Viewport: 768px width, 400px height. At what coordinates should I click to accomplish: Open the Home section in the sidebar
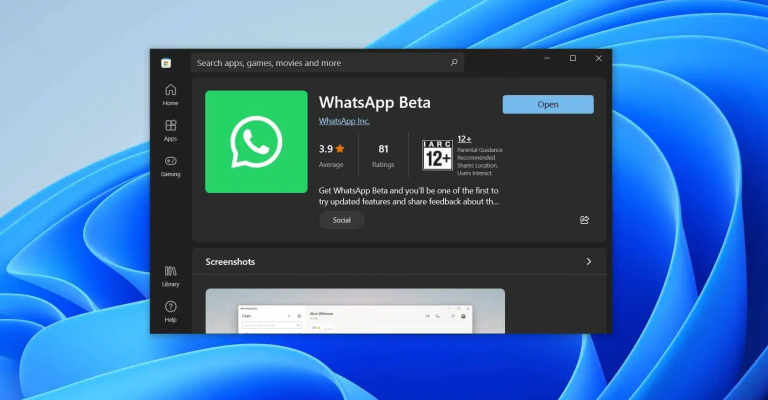tap(170, 94)
